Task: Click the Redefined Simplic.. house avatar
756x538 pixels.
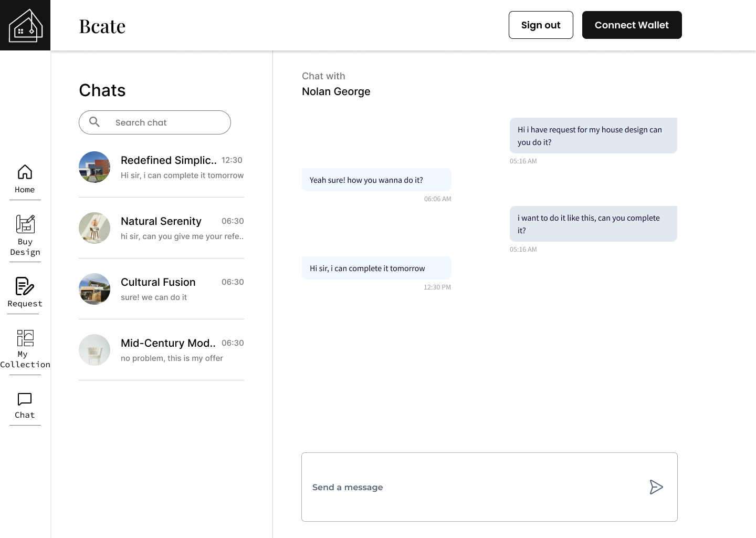Action: coord(94,167)
